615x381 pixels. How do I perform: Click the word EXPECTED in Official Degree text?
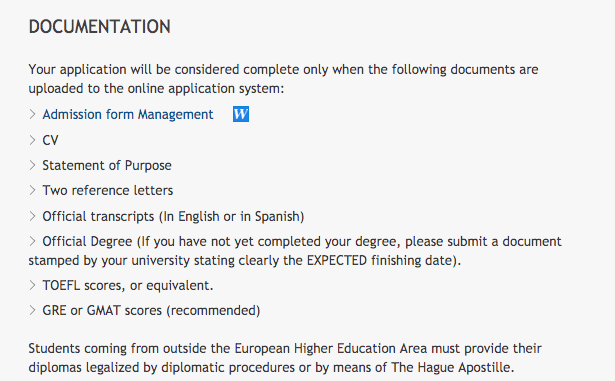point(337,261)
